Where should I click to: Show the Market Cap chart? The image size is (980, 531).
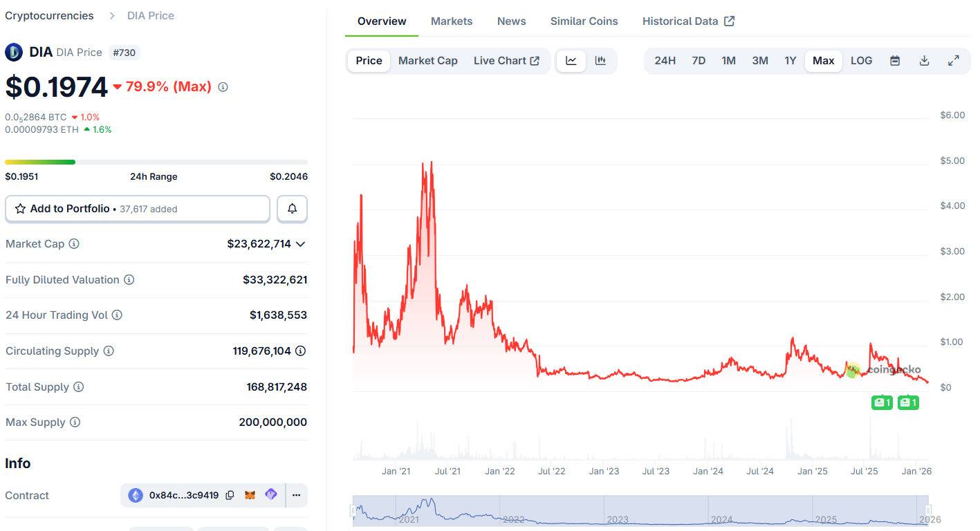coord(428,61)
